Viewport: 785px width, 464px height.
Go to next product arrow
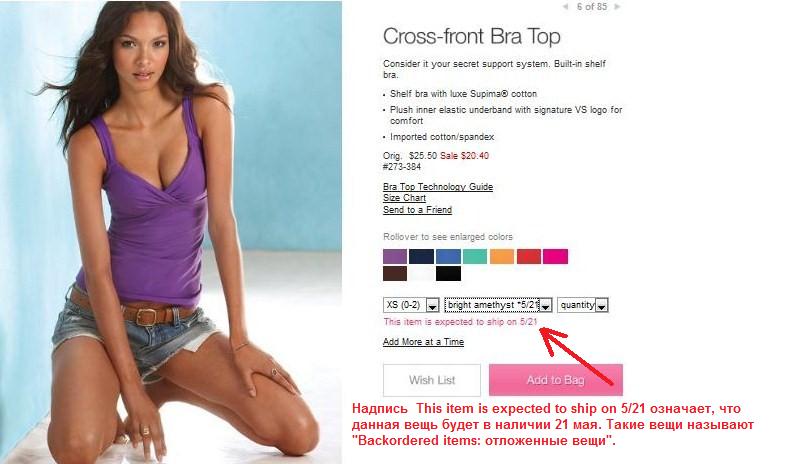click(x=617, y=7)
